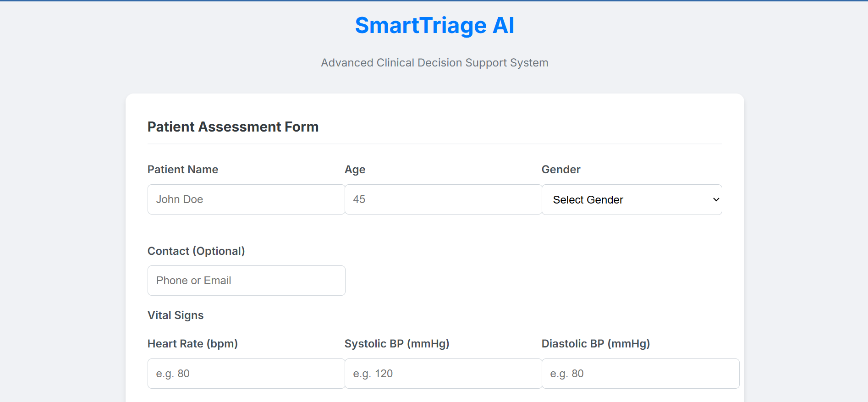The image size is (868, 402).
Task: Click the Age field label
Action: (x=355, y=170)
